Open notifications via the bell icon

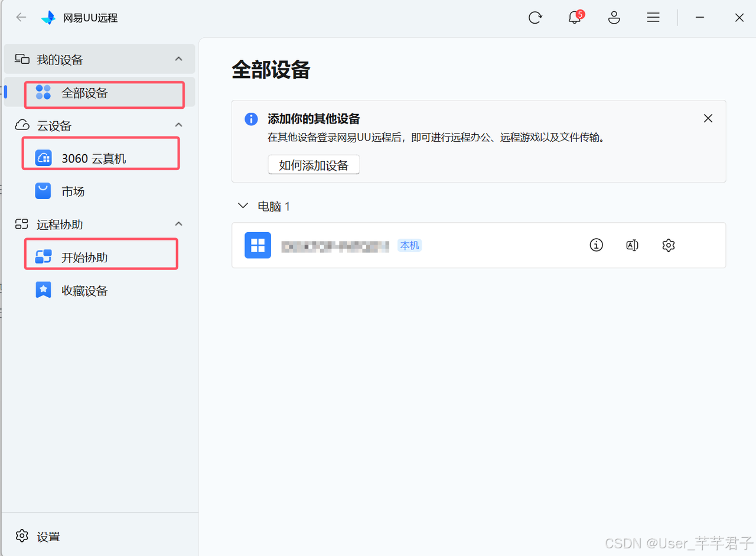click(573, 18)
